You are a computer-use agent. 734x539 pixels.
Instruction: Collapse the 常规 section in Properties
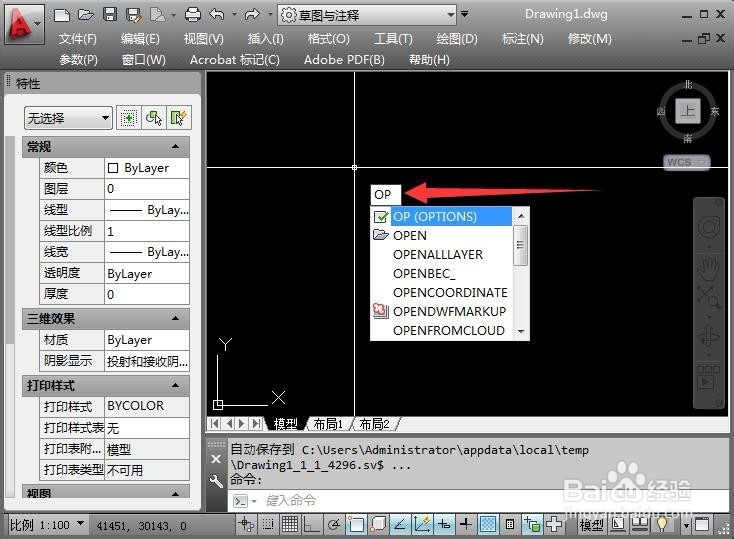tap(176, 147)
